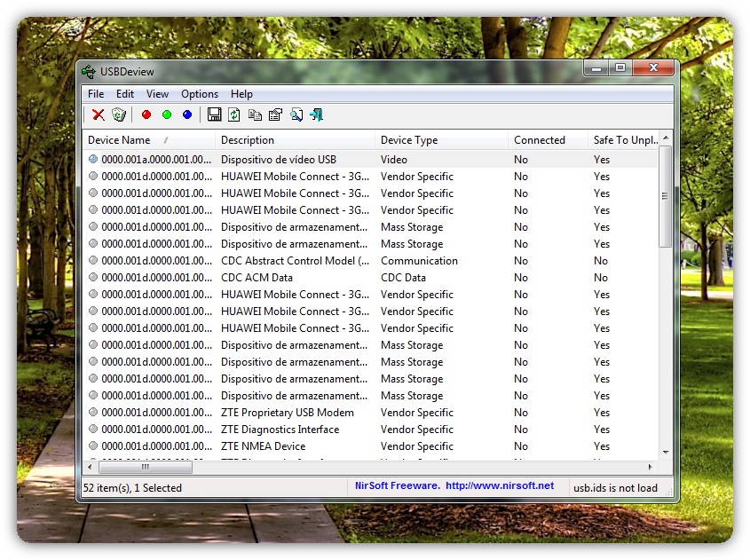The width and height of the screenshot is (750, 560).
Task: Click the vertical scrollbar thumb
Action: click(x=666, y=196)
